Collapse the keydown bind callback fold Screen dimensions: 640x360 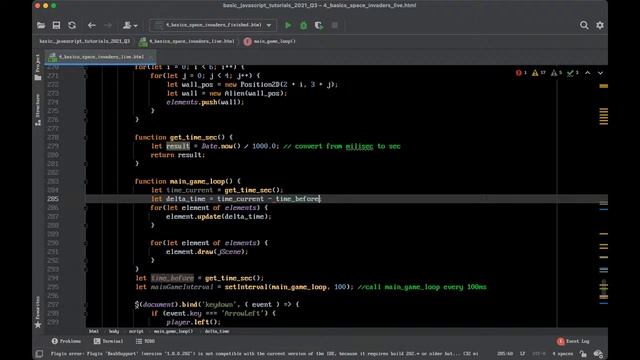point(86,304)
